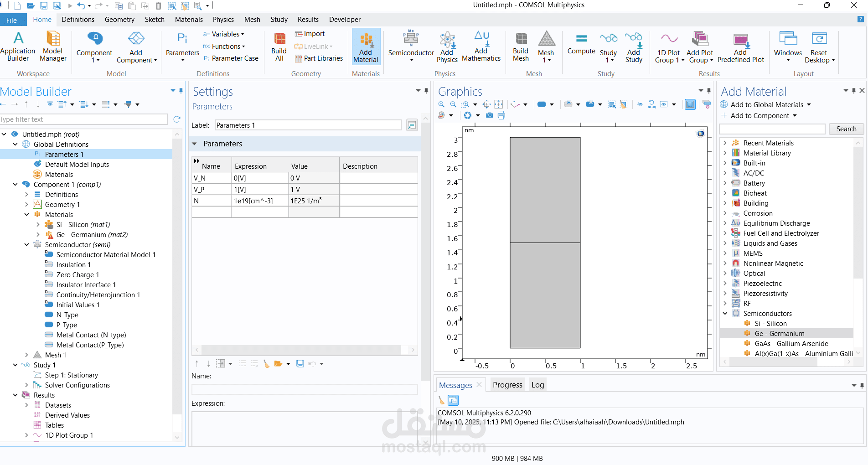868x465 pixels.
Task: Expand the Material Library folder
Action: (725, 153)
